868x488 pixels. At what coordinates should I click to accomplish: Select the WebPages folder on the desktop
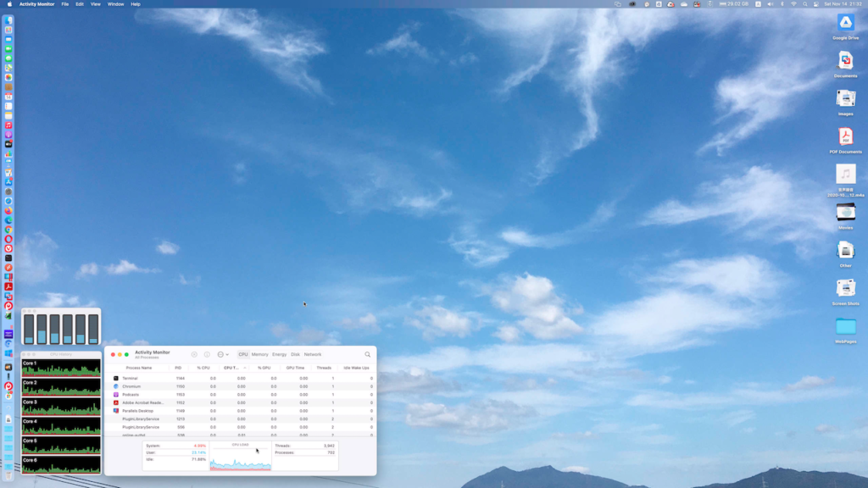(845, 327)
